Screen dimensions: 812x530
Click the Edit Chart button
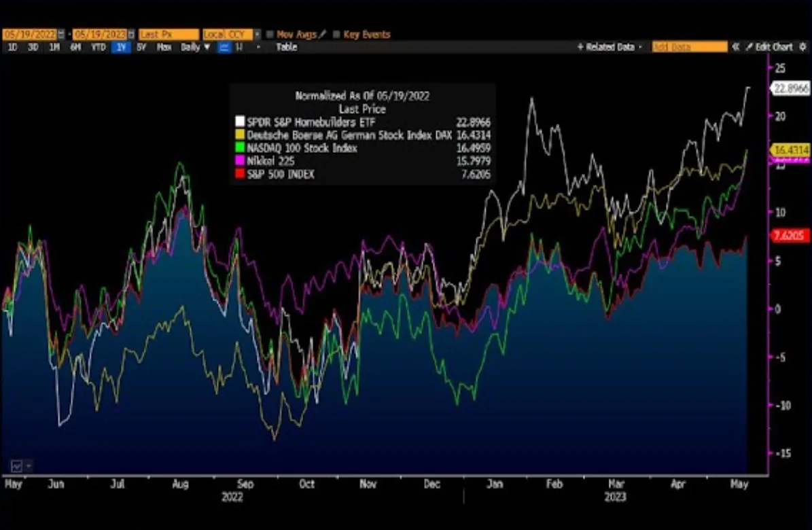[770, 47]
